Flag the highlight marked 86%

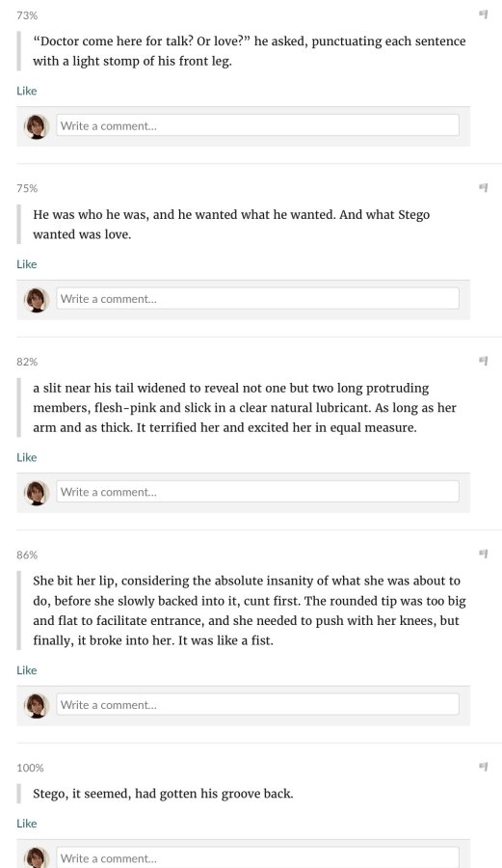(483, 554)
